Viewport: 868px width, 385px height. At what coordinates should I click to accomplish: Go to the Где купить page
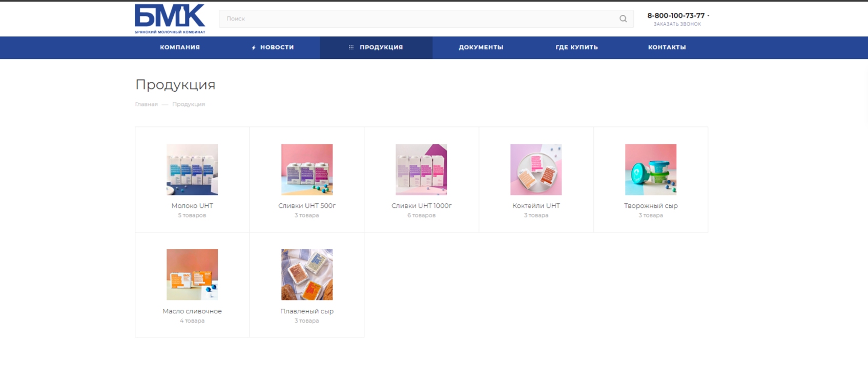(576, 48)
